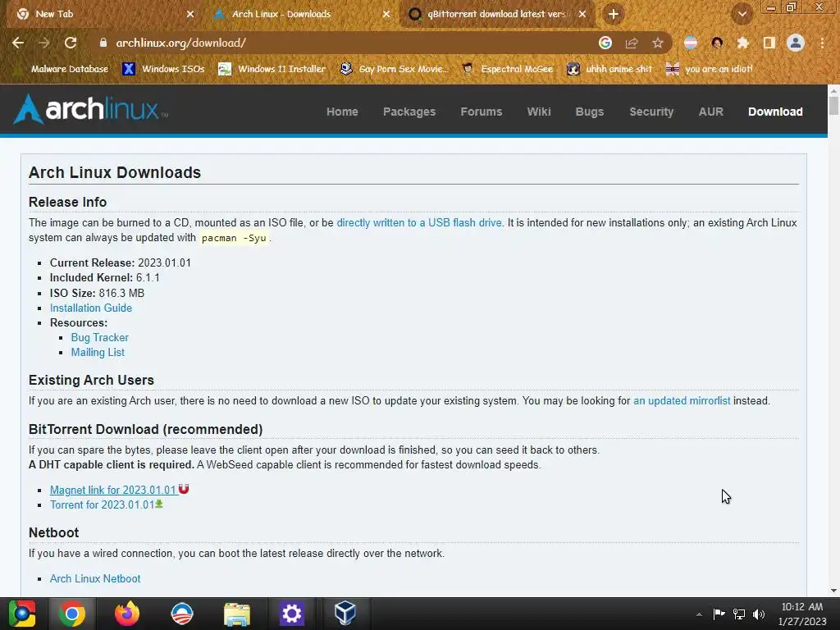This screenshot has height=630, width=840.
Task: Open the Start menu button in taskbar
Action: [22, 614]
